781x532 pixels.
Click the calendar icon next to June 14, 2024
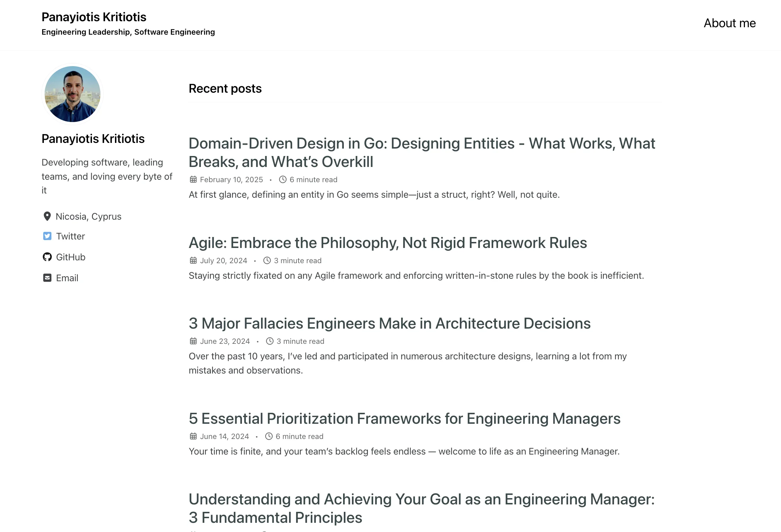pos(193,436)
